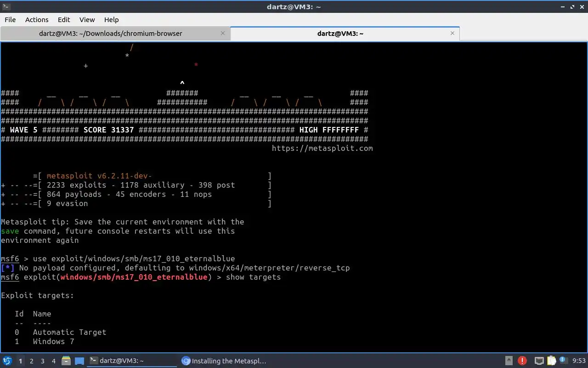This screenshot has width=588, height=368.
Task: Click the red exclamation alert tray icon
Action: click(522, 361)
